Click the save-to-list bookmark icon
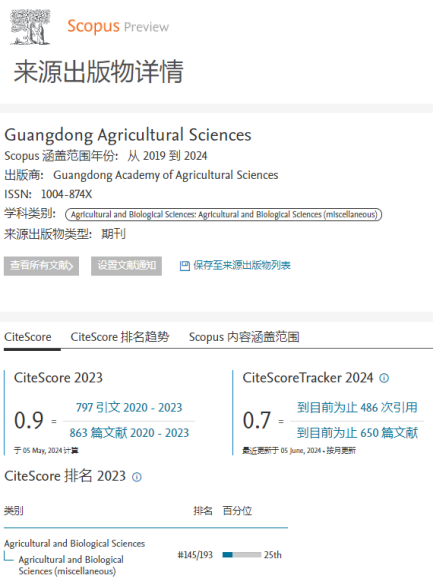433x582 pixels. (x=184, y=266)
